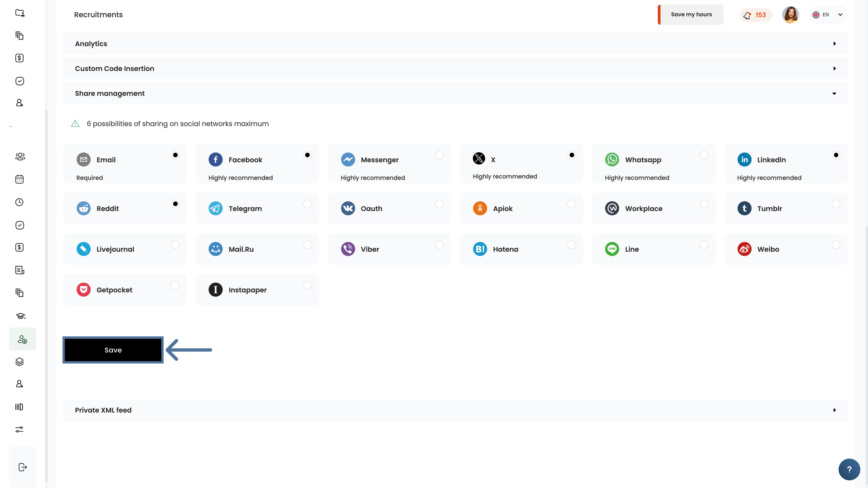The image size is (868, 488).
Task: Expand Private XML feed section
Action: click(x=455, y=410)
